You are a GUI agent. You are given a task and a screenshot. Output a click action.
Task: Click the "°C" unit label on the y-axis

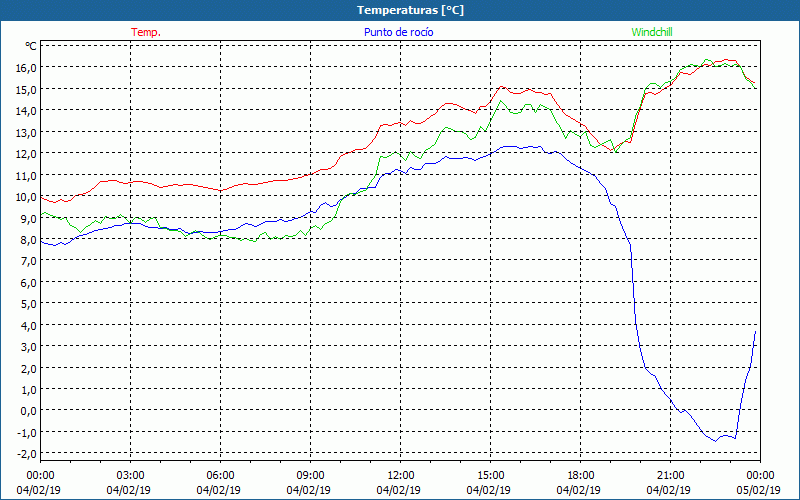pyautogui.click(x=31, y=46)
